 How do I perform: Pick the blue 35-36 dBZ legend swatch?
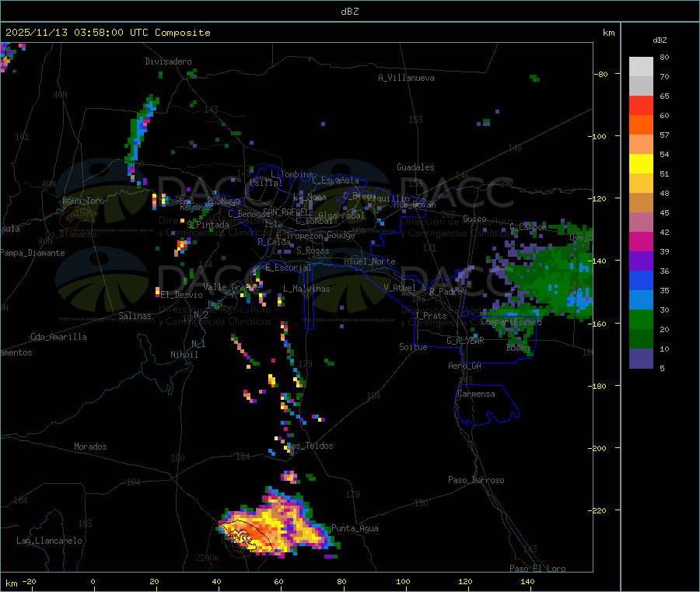(641, 280)
